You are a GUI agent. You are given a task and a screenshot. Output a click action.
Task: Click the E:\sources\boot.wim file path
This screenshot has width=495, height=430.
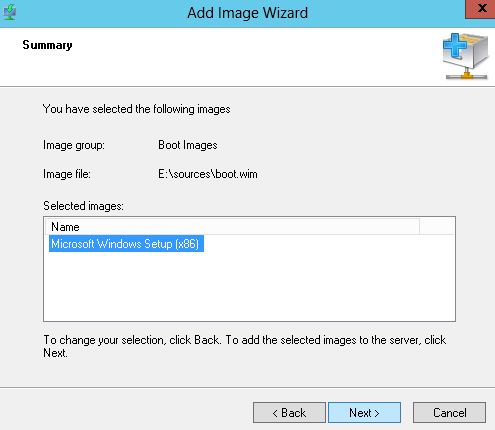pyautogui.click(x=208, y=174)
